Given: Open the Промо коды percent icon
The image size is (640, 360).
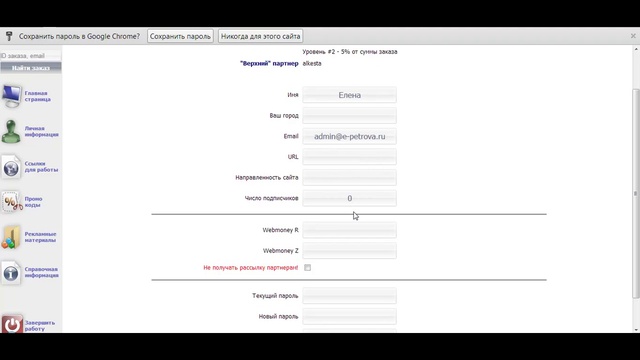Looking at the screenshot, I should coord(11,202).
